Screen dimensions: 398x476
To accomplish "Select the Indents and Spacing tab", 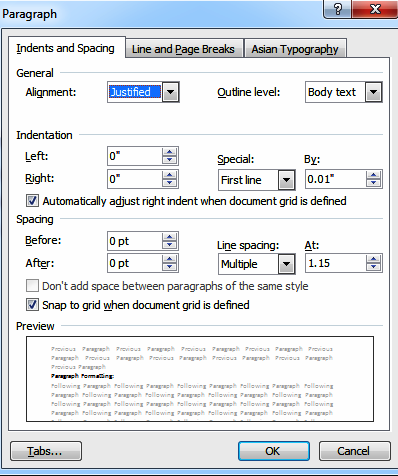I will click(x=66, y=48).
